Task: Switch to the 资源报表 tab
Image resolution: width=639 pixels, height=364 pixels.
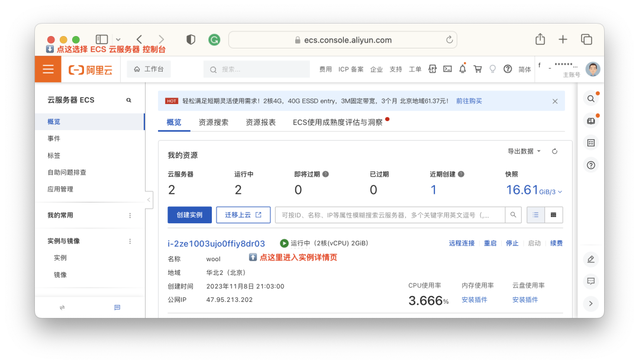Action: 261,122
